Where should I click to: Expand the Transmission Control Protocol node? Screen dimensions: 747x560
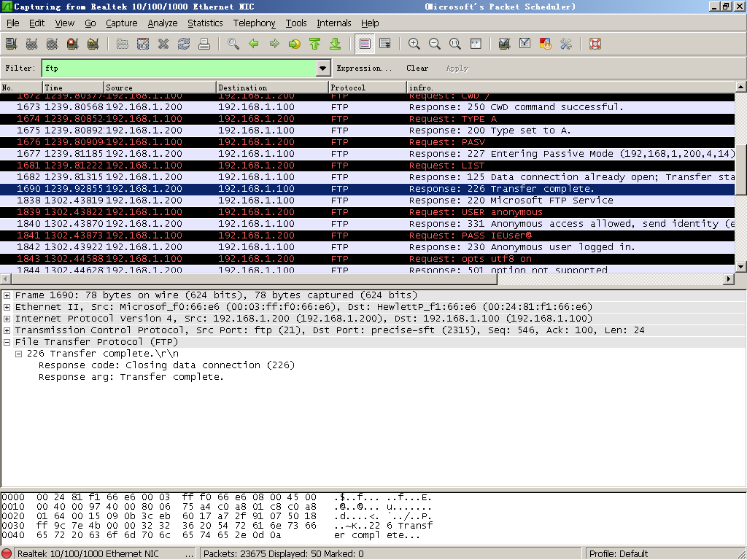(7, 330)
